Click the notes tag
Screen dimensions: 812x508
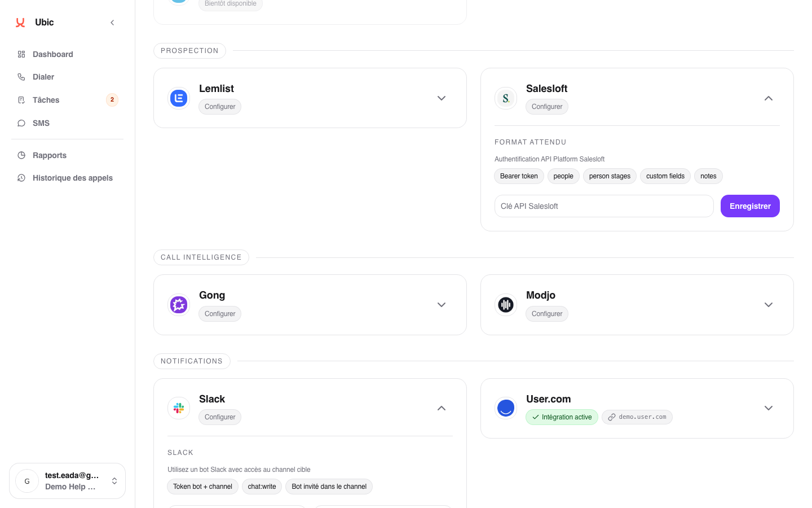(708, 176)
